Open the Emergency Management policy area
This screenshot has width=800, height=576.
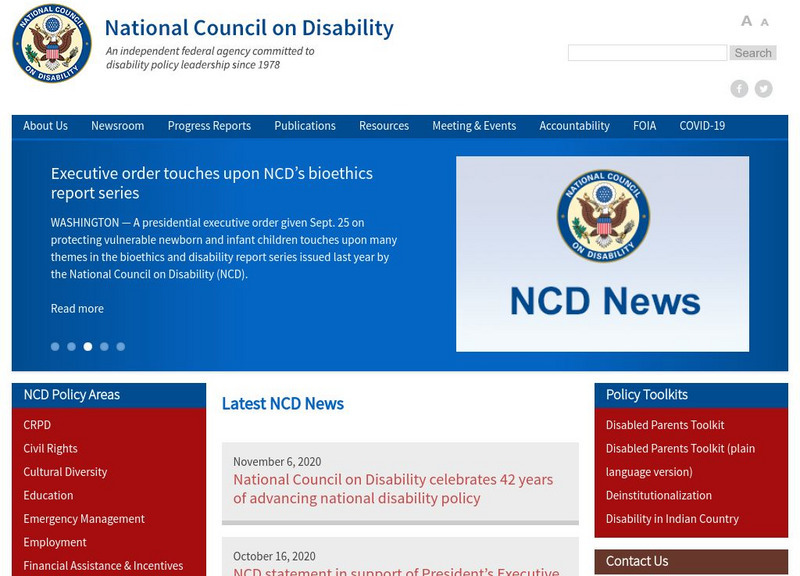pyautogui.click(x=84, y=519)
